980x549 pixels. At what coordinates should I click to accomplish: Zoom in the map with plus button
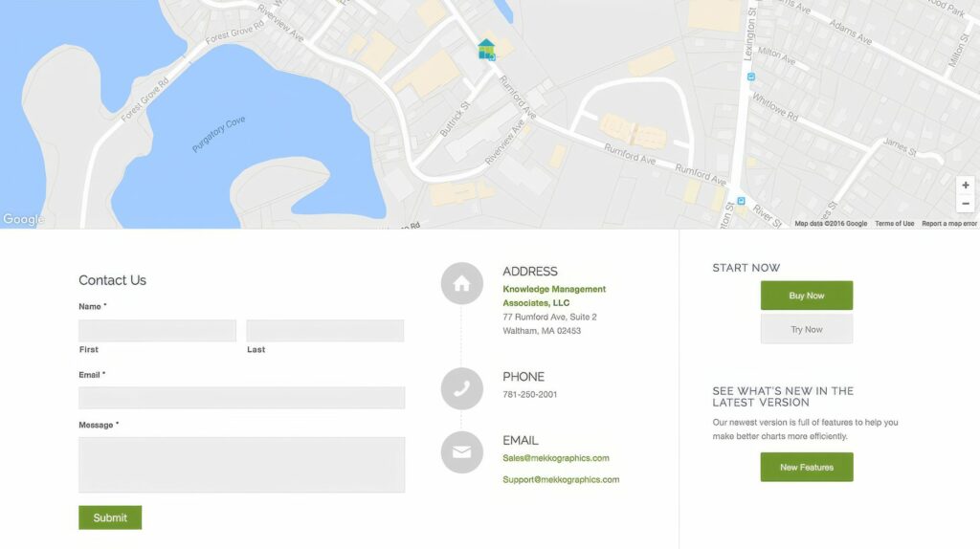tap(965, 186)
